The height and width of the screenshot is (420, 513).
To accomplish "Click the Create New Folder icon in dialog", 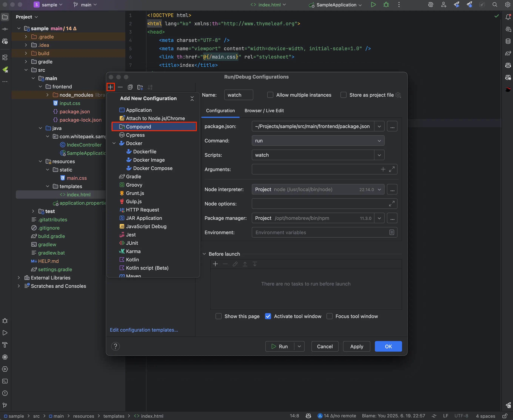I will coord(140,87).
